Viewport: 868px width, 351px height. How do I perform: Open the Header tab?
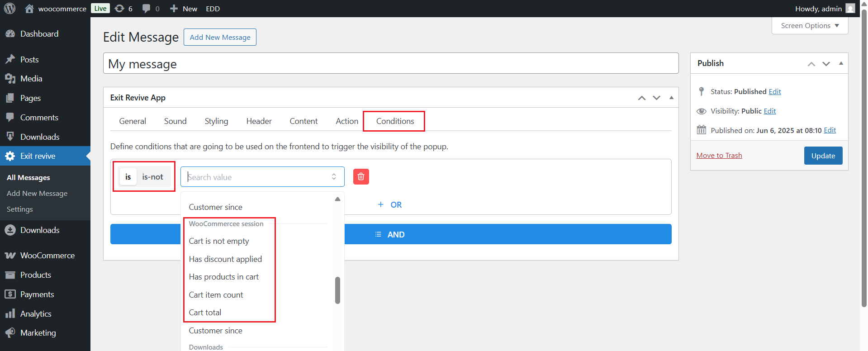[x=259, y=121]
